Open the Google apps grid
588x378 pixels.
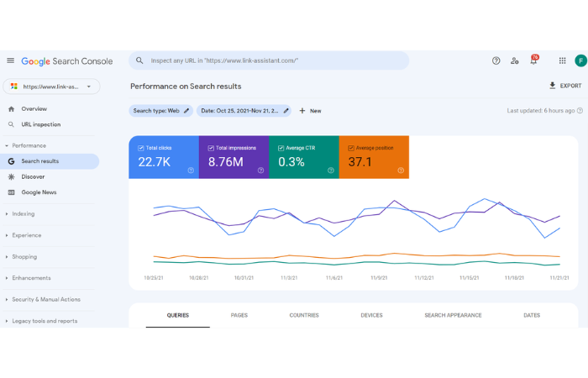tap(562, 60)
